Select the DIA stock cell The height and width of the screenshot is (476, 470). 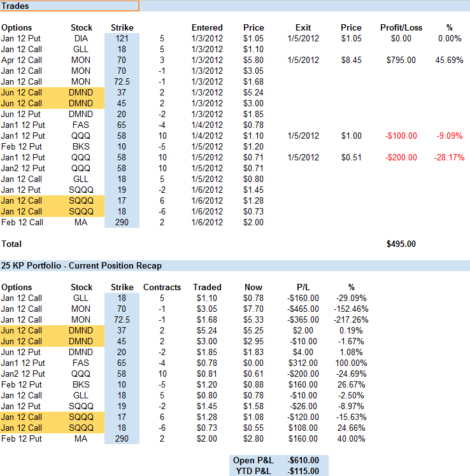(x=82, y=38)
